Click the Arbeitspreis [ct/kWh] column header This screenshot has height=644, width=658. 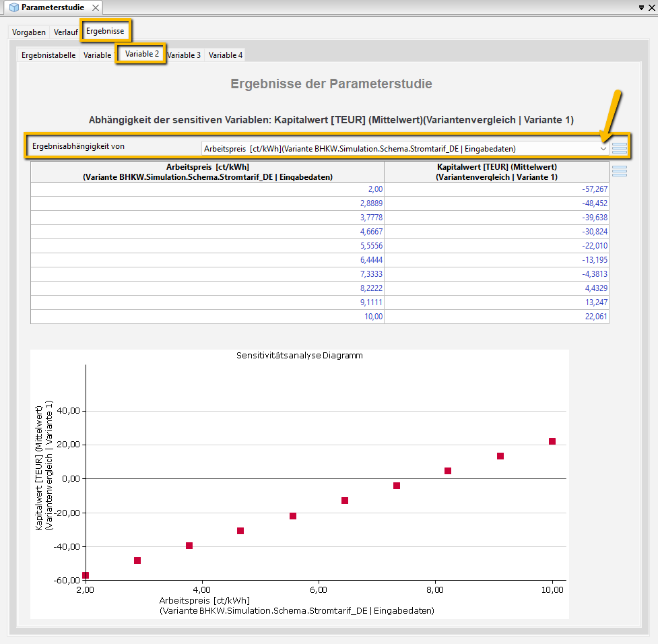(x=207, y=172)
